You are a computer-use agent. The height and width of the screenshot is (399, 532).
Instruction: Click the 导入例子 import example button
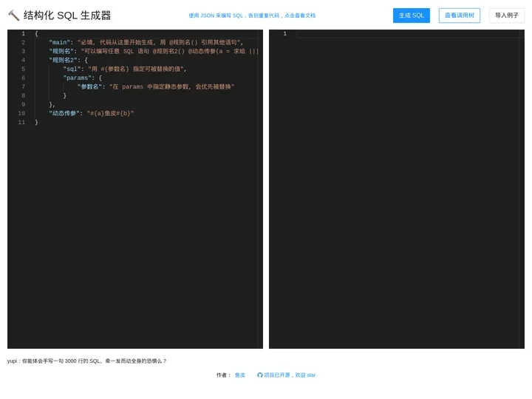tap(507, 16)
